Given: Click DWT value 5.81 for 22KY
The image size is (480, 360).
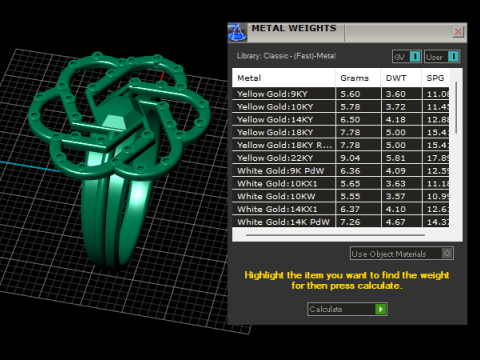Looking at the screenshot, I should pyautogui.click(x=396, y=158).
